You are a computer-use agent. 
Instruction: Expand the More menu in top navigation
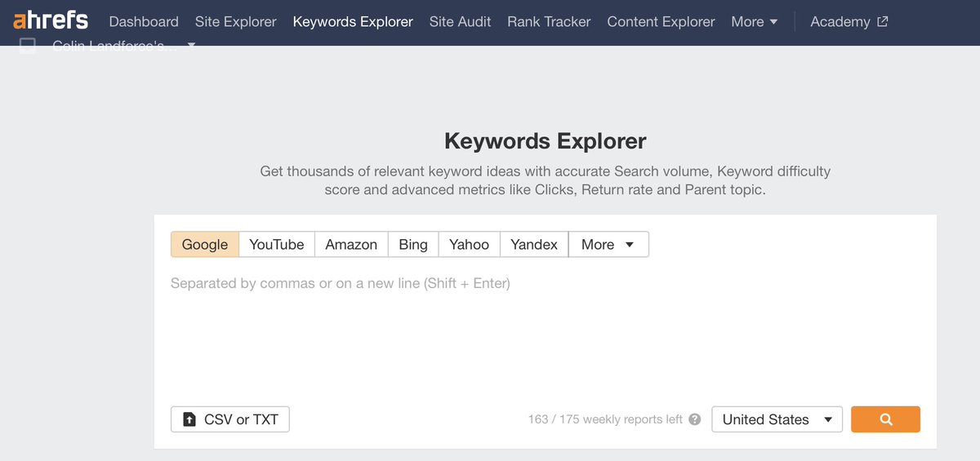[754, 22]
